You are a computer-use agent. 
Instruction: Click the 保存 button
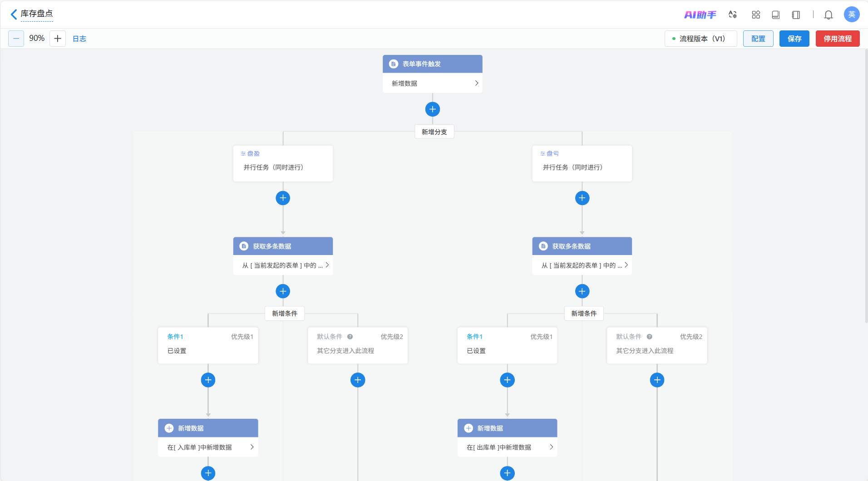point(794,39)
